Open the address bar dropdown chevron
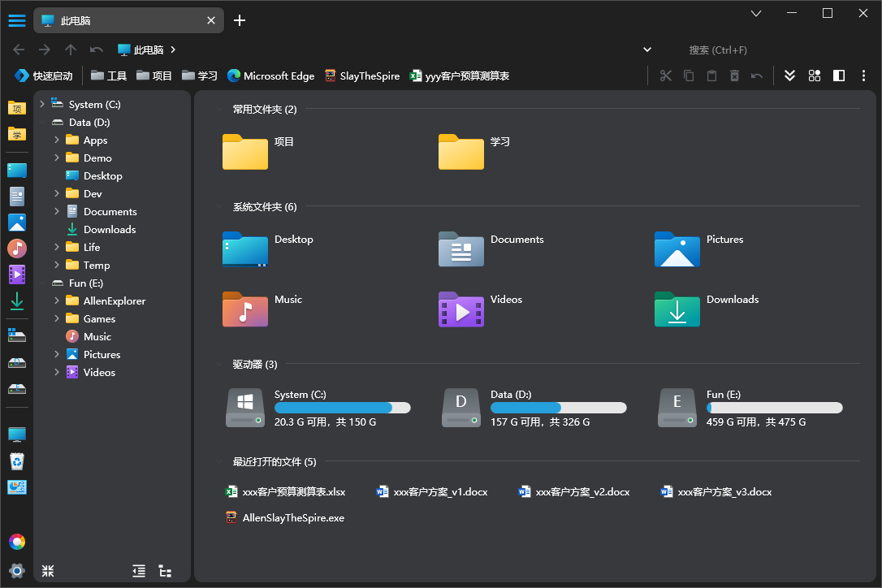Viewport: 882px width, 588px height. 647,50
